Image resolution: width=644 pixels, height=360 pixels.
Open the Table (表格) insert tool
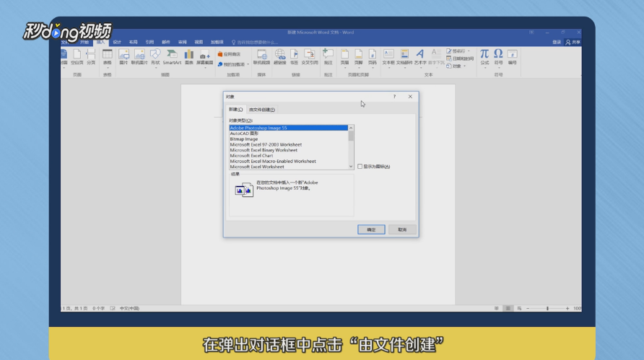point(107,57)
